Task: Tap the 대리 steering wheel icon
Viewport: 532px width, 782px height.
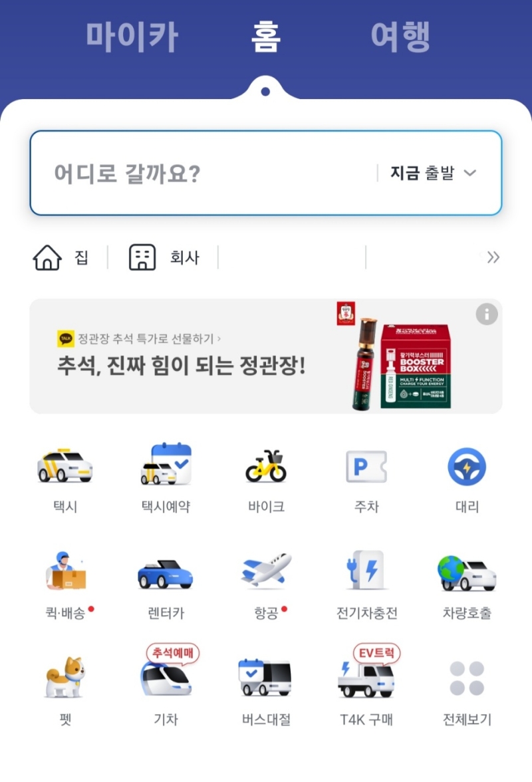Action: [x=467, y=467]
